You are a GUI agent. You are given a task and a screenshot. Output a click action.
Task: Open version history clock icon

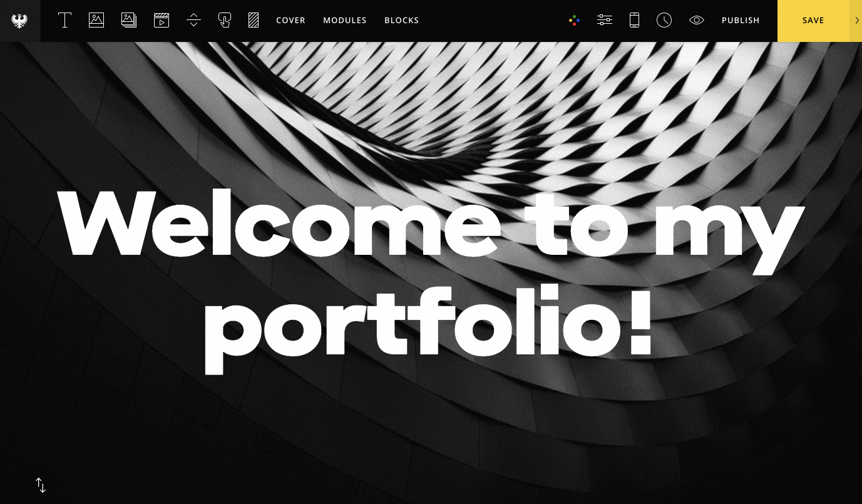(x=664, y=20)
